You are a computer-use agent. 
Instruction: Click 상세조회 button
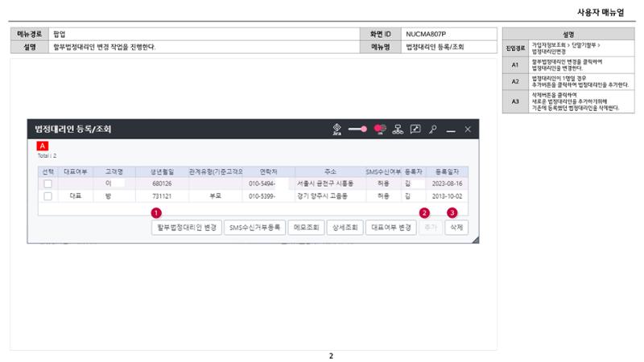click(345, 228)
